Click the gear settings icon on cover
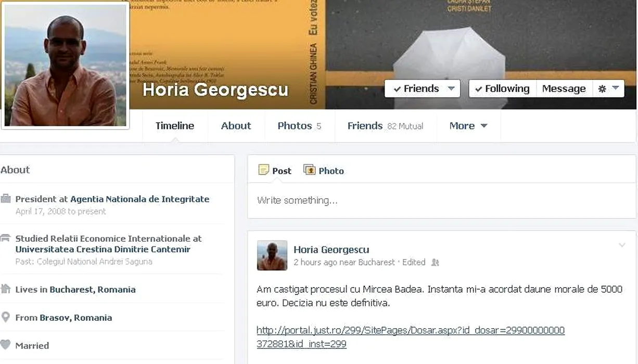The image size is (638, 364). (608, 89)
